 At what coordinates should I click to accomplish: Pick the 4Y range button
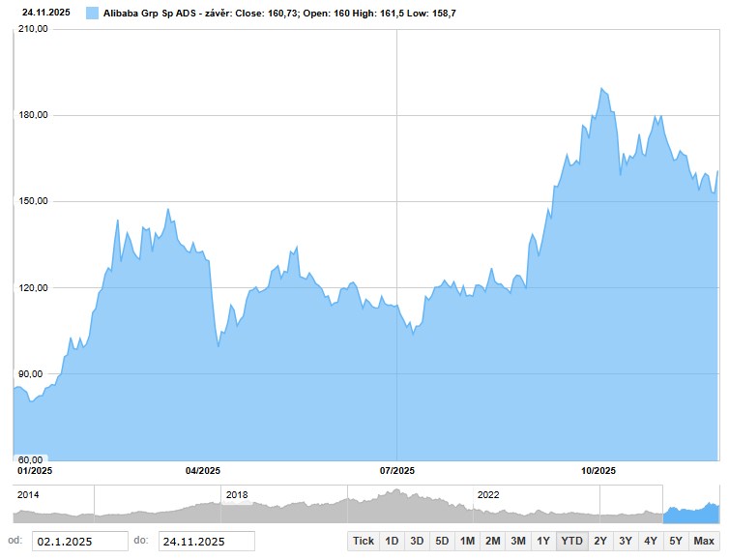pyautogui.click(x=651, y=541)
